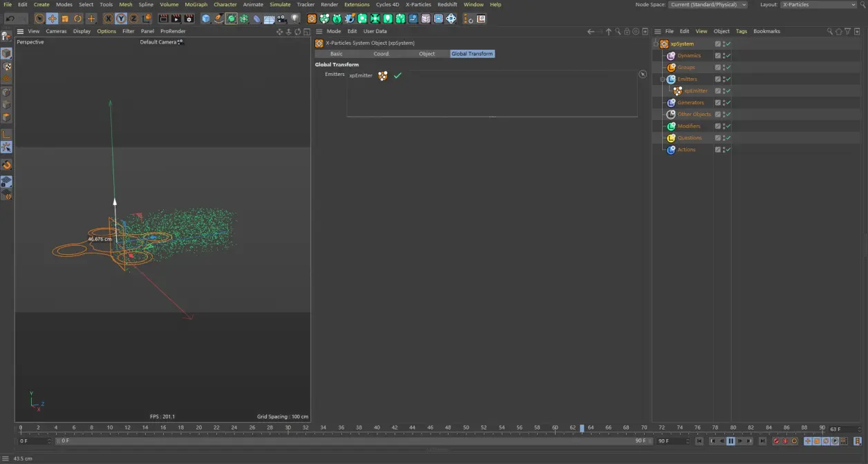Select the Scale tool in the toolbar
Image resolution: width=868 pixels, height=464 pixels.
(x=64, y=19)
